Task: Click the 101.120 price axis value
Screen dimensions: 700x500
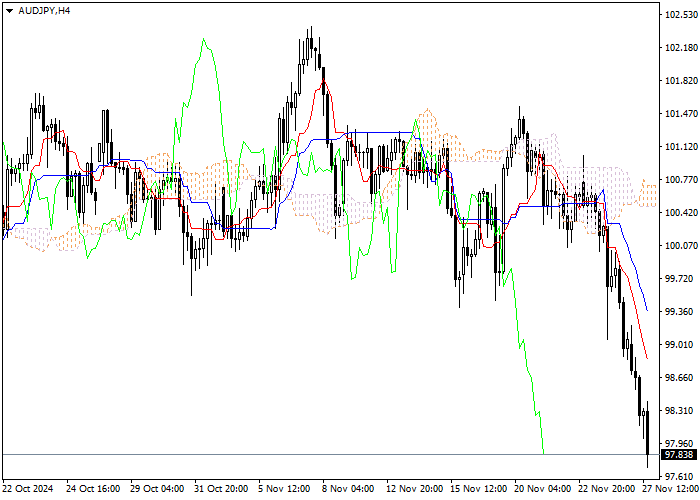Action: tap(681, 147)
